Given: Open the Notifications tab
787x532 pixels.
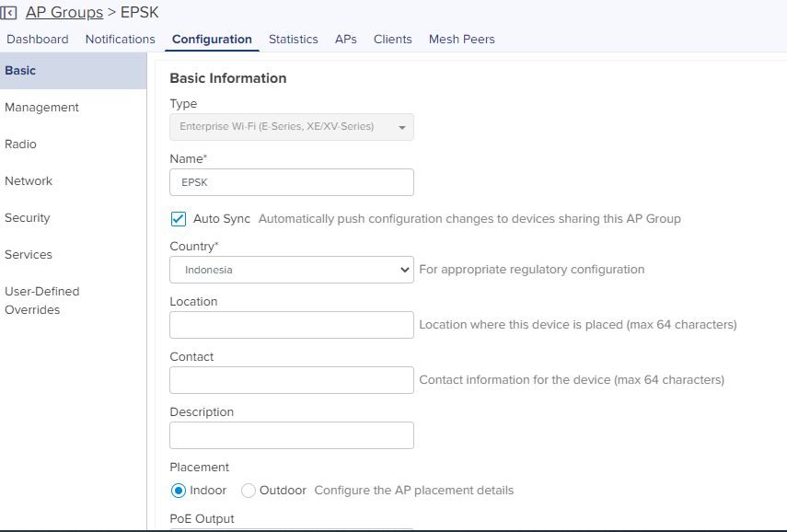Looking at the screenshot, I should 120,40.
